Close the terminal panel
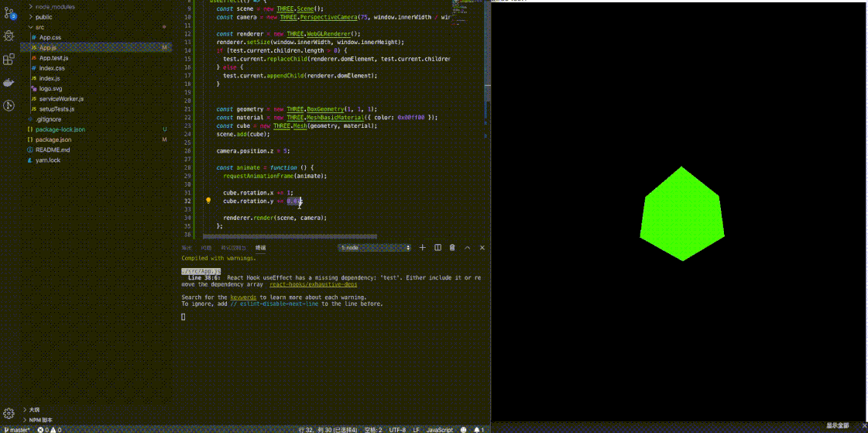This screenshot has height=433, width=868. (482, 248)
